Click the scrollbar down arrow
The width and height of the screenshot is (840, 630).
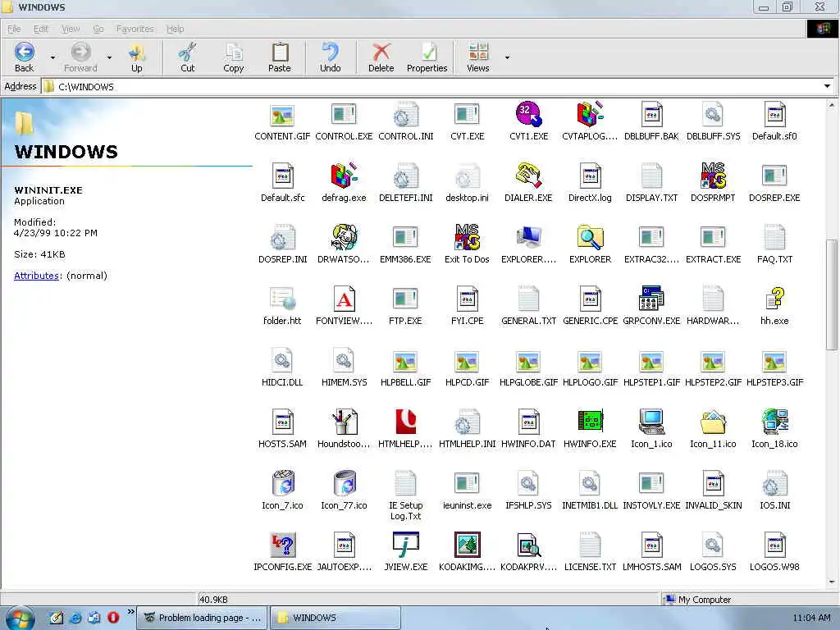832,582
